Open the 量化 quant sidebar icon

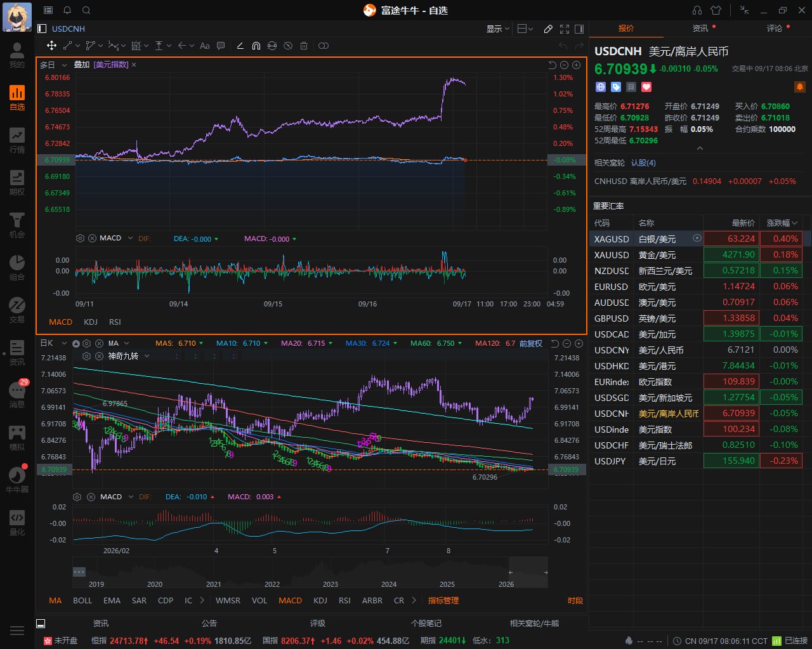(x=17, y=523)
